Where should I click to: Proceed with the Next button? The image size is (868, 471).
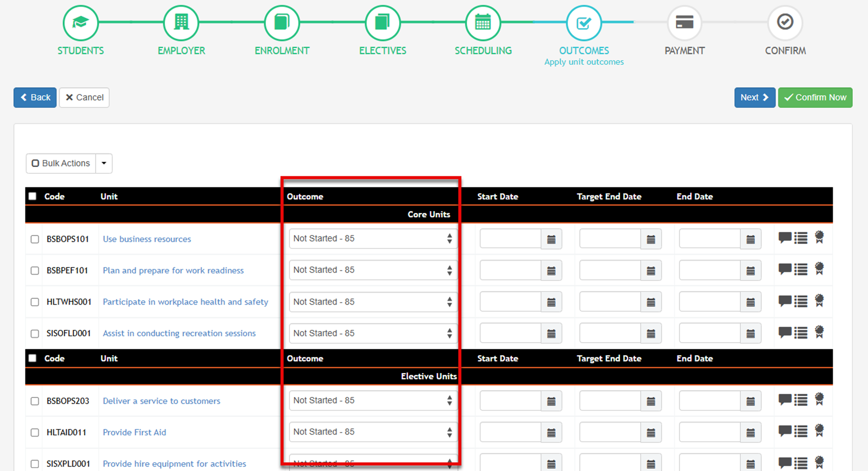pos(755,97)
